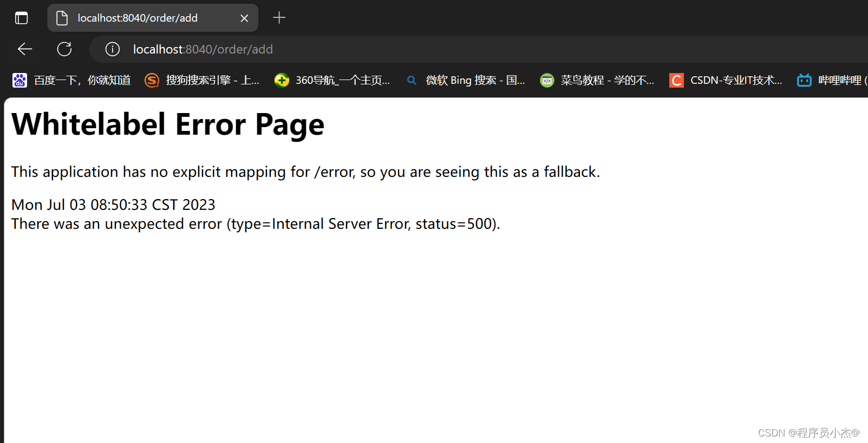Viewport: 868px width, 443px height.
Task: Open the 微软 Bing 搜索 bookmark
Action: click(475, 81)
